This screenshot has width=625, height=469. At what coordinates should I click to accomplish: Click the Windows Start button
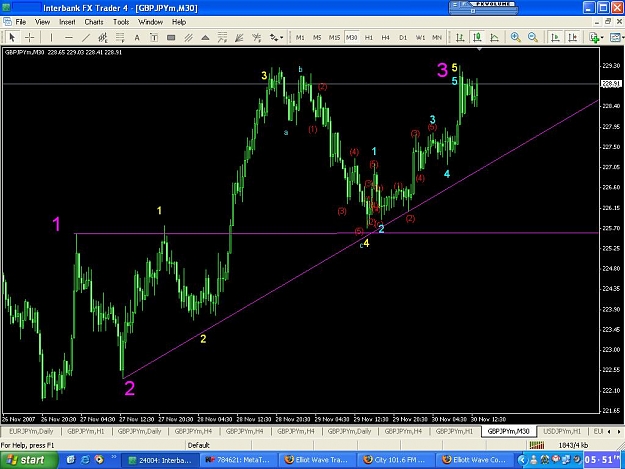tap(27, 460)
